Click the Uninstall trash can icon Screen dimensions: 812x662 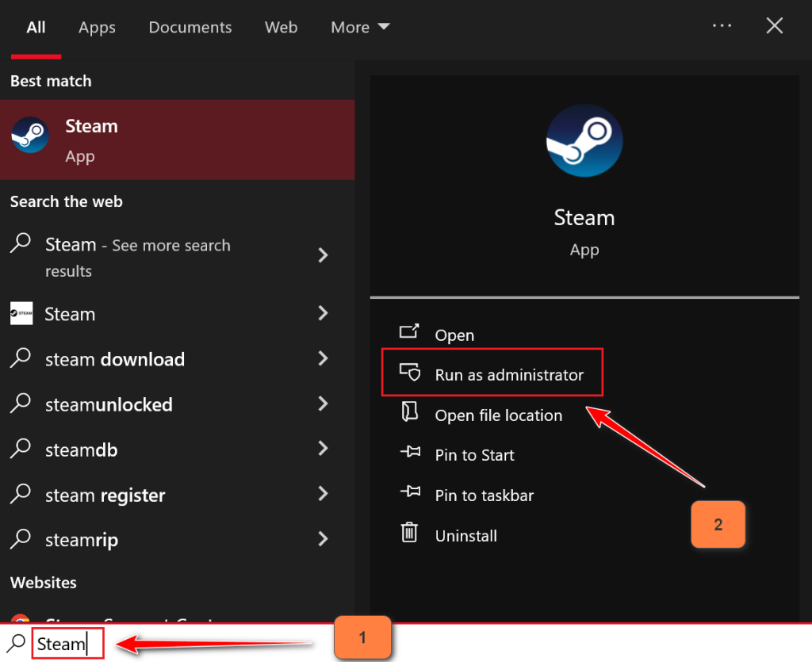click(409, 532)
